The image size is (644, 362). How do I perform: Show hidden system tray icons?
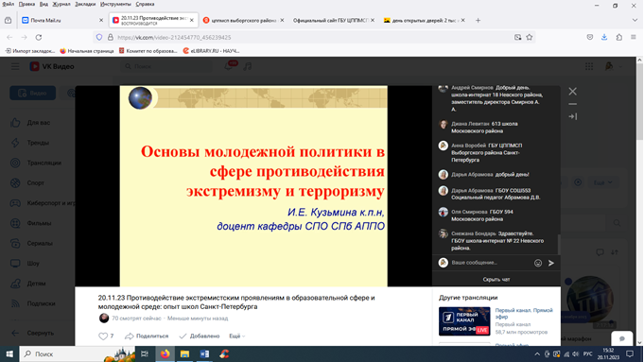pos(537,353)
